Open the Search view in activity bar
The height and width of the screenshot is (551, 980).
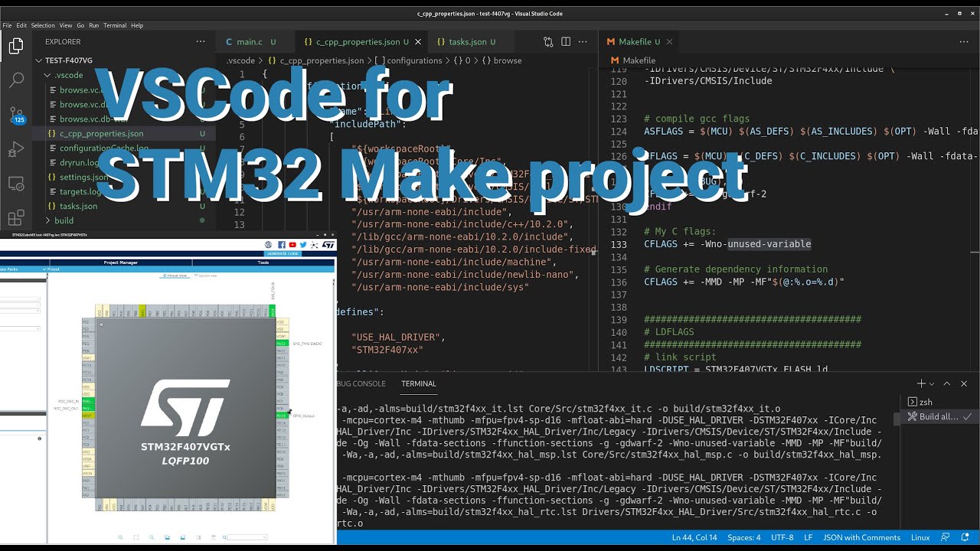pos(16,80)
